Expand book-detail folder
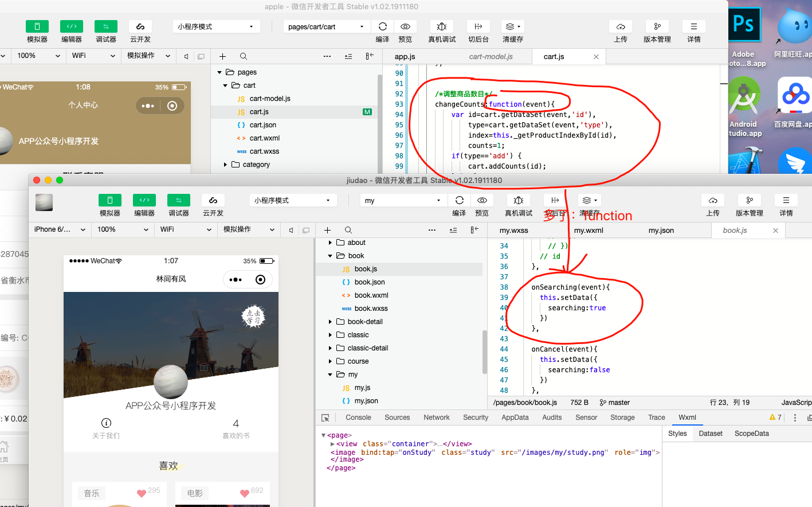Viewport: 812px width, 507px height. click(x=330, y=322)
